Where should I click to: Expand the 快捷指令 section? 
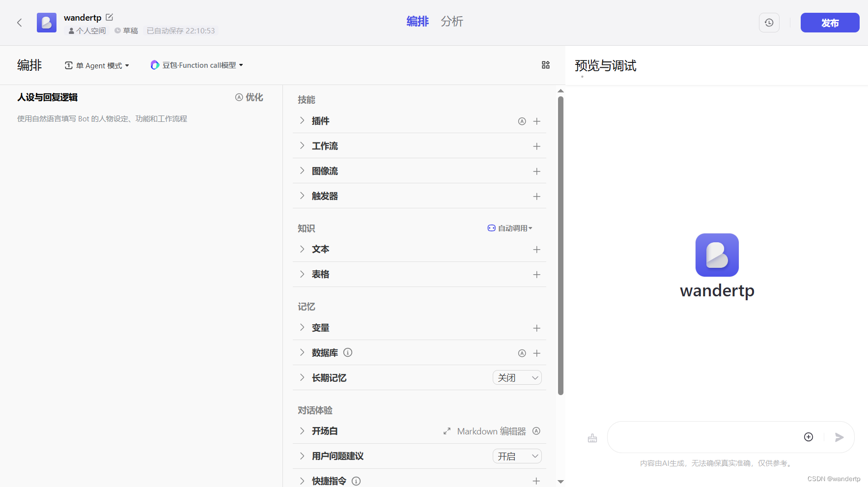tap(302, 481)
